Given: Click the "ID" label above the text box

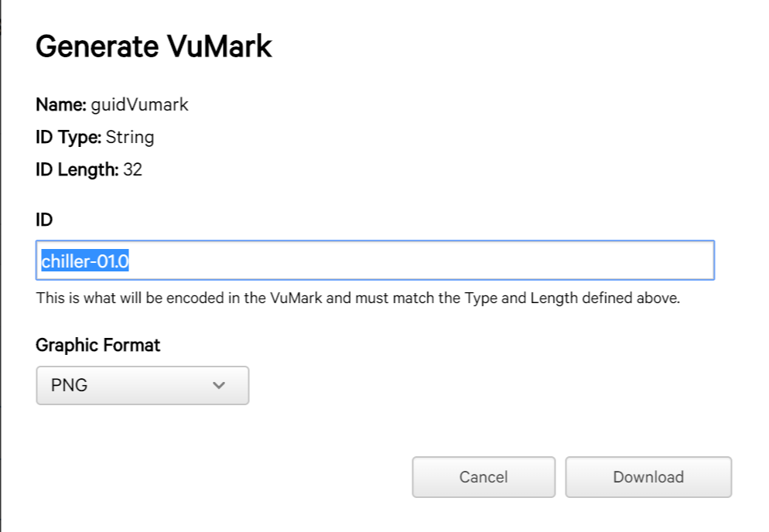Looking at the screenshot, I should point(44,220).
